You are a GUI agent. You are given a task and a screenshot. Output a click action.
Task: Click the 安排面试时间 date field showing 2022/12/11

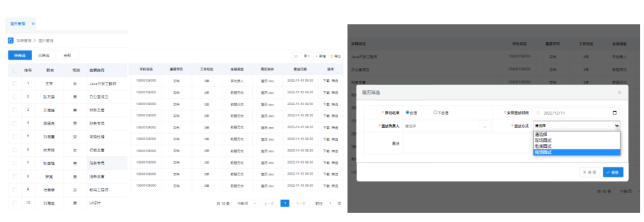(x=577, y=112)
